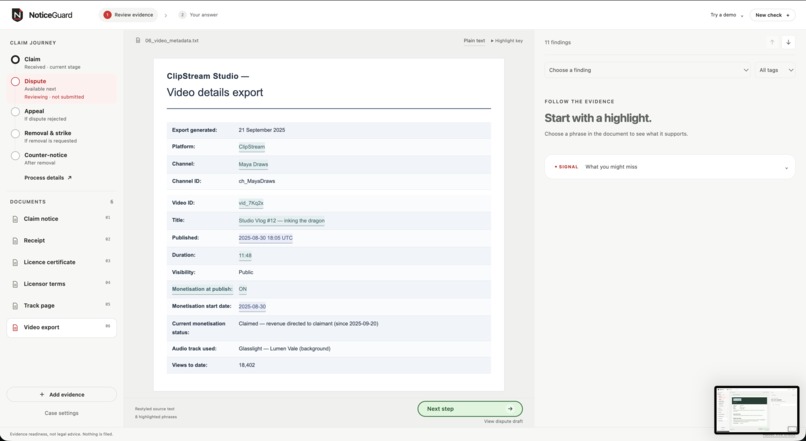Click the highlighted vid_7Kq2x video ID
Viewport: 806px width, 441px height.
(251, 203)
